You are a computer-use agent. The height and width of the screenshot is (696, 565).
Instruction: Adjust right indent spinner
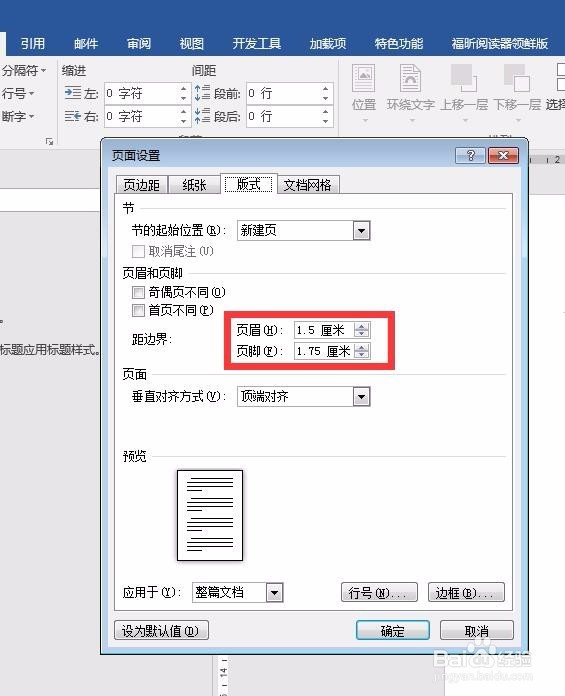point(184,116)
